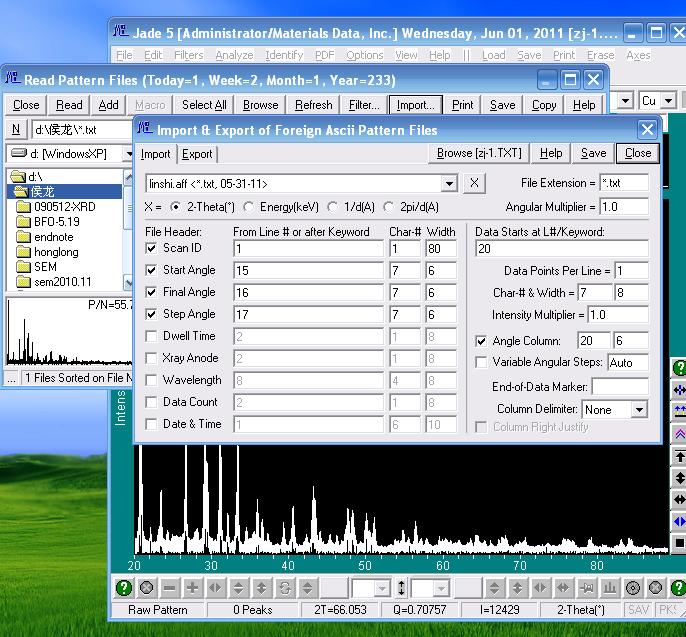Click the vertical double-arrow icon between bottom dropdowns
The height and width of the screenshot is (637, 686).
pyautogui.click(x=402, y=588)
